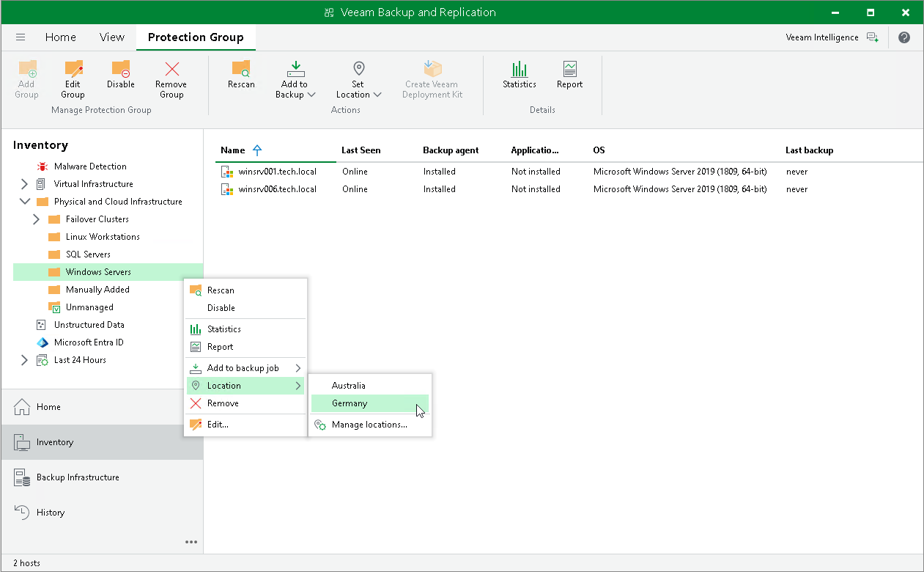The image size is (924, 572).
Task: Select Malware Detection bug icon
Action: pos(42,166)
